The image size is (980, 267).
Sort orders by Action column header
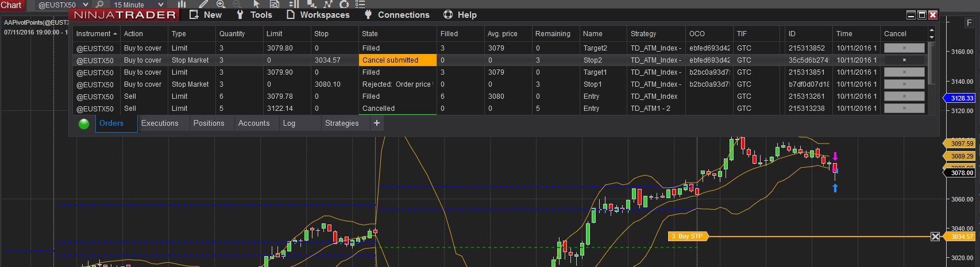(144, 34)
